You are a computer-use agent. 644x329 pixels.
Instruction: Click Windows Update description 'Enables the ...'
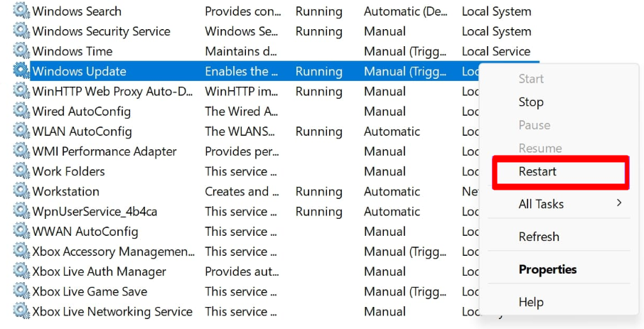[242, 72]
